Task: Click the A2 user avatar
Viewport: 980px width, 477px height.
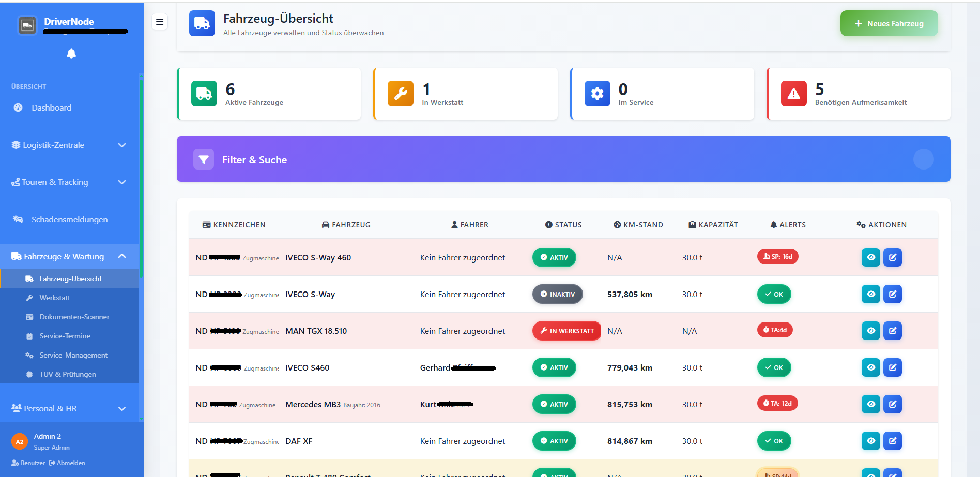Action: (20, 441)
